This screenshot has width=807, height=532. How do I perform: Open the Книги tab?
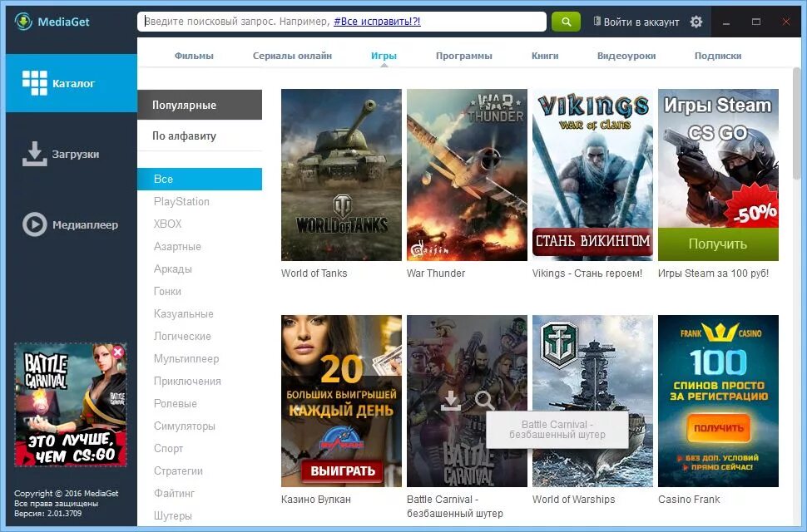pos(545,56)
